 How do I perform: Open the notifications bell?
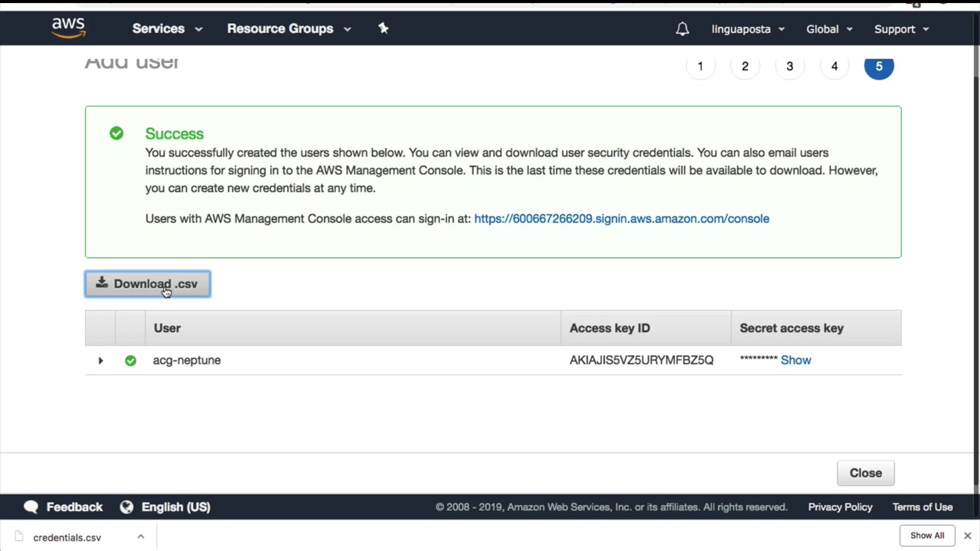(x=682, y=29)
